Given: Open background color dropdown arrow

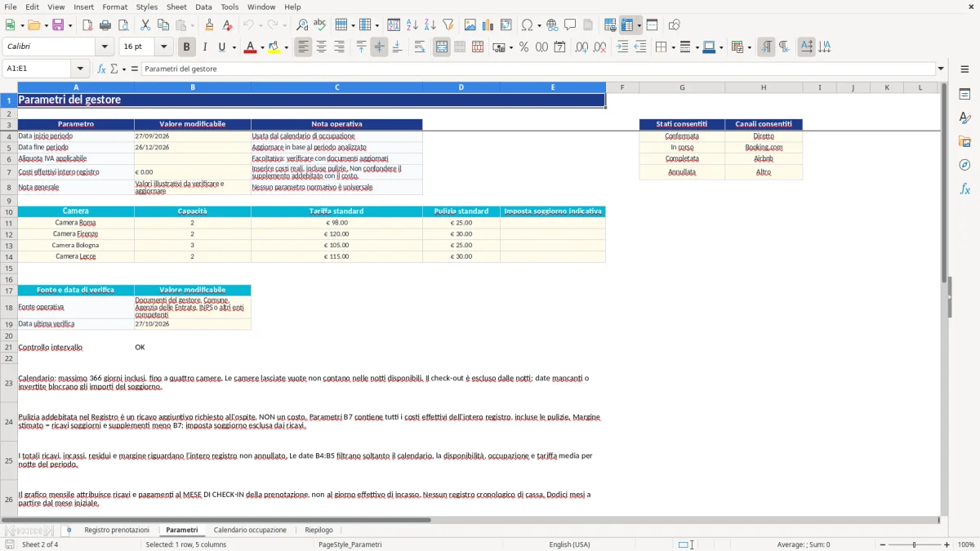Looking at the screenshot, I should [286, 47].
